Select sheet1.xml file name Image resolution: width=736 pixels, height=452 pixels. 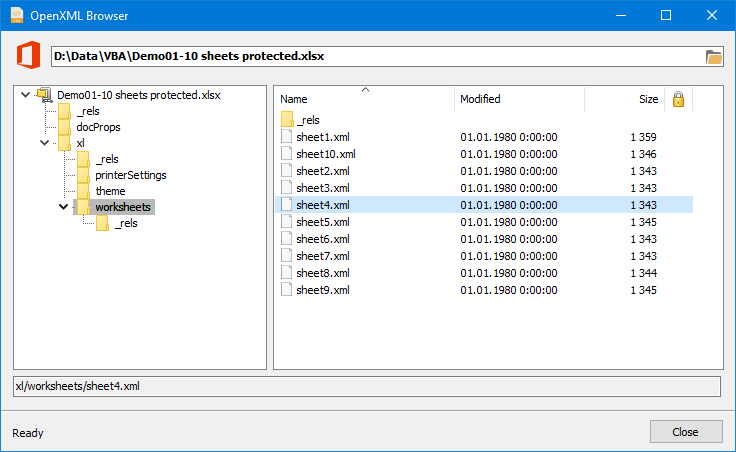tap(322, 137)
